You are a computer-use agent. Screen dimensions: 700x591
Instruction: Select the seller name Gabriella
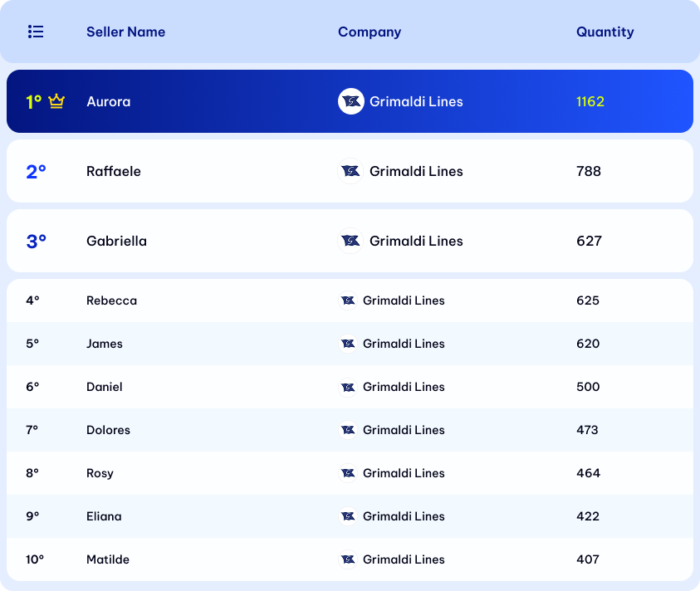[x=116, y=241]
